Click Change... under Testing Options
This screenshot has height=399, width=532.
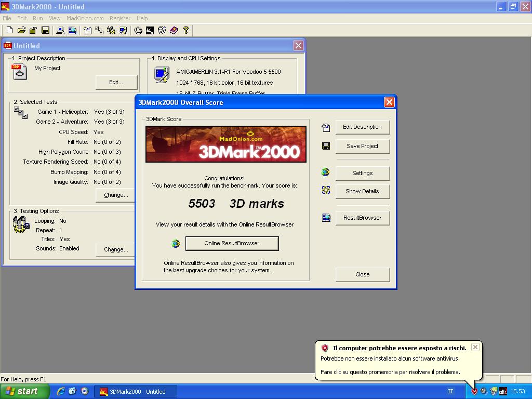(x=116, y=250)
